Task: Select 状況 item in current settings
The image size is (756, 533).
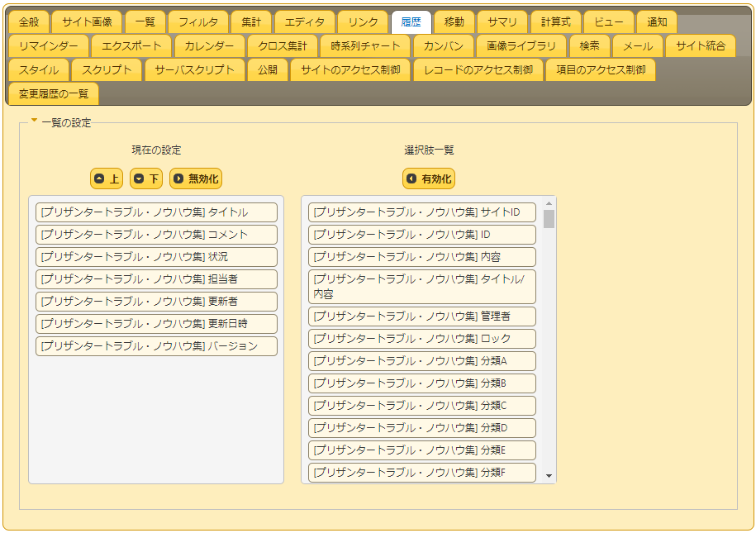Action: (x=157, y=257)
